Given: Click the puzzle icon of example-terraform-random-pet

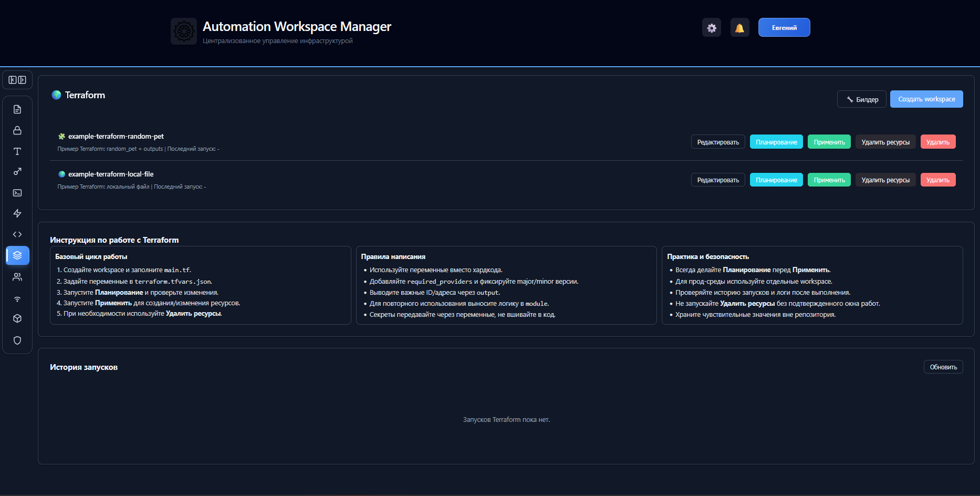Looking at the screenshot, I should coord(61,137).
